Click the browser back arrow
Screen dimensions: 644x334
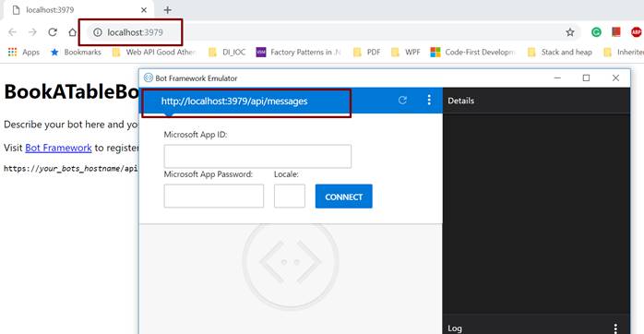pyautogui.click(x=12, y=32)
